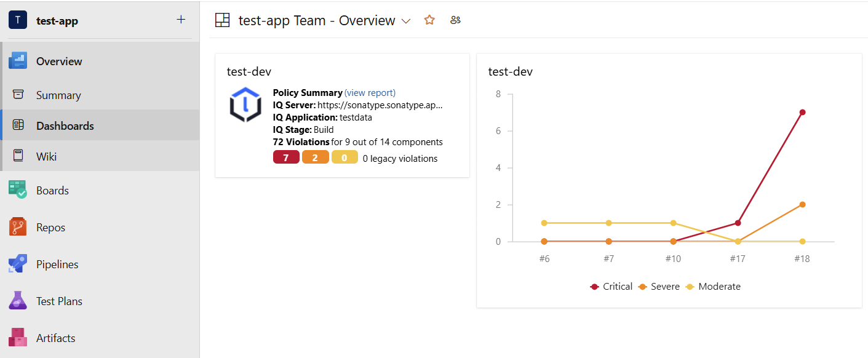Open Repos via its sidebar icon
The width and height of the screenshot is (868, 358).
point(18,227)
